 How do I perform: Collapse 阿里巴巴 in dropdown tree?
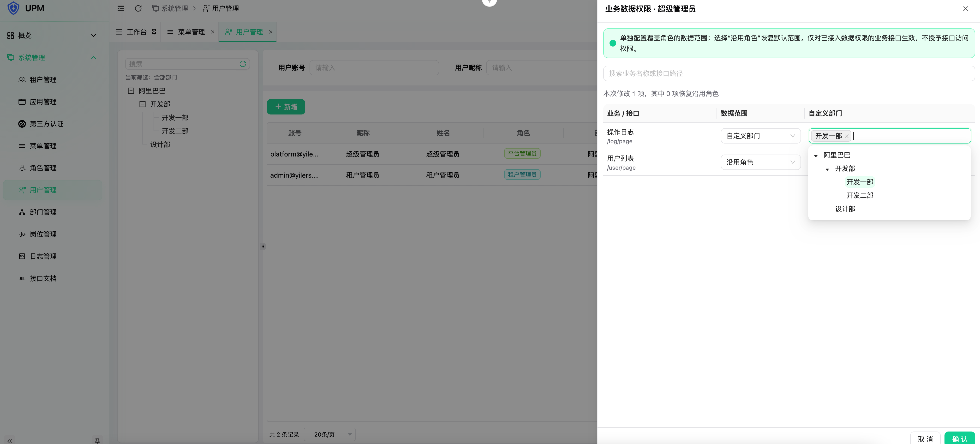[x=816, y=156]
